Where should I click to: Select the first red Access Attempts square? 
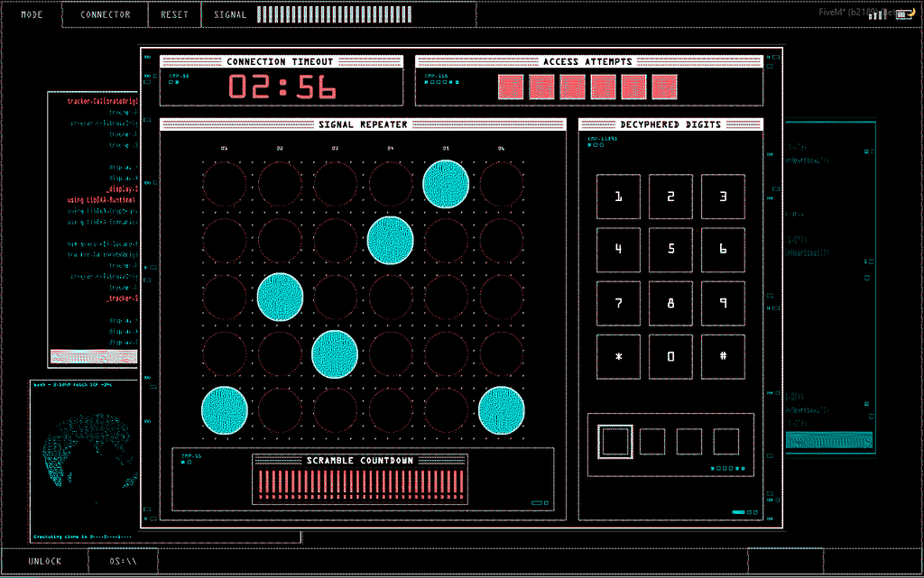click(511, 87)
